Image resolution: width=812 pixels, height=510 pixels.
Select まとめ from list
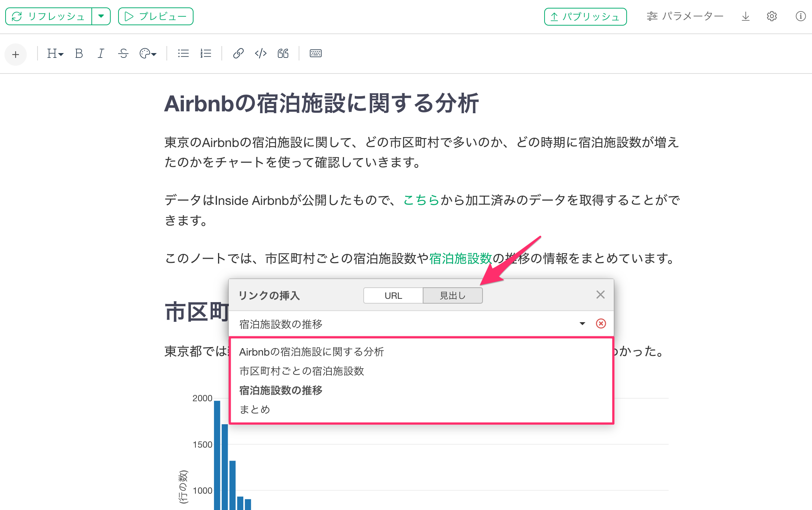click(x=421, y=409)
